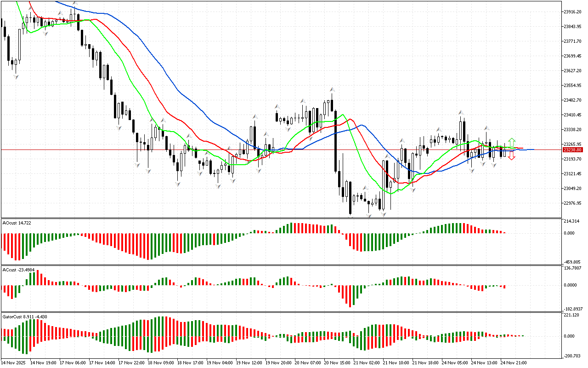The width and height of the screenshot is (588, 368).
Task: Click the 23916.20 price scale label
Action: [x=572, y=11]
